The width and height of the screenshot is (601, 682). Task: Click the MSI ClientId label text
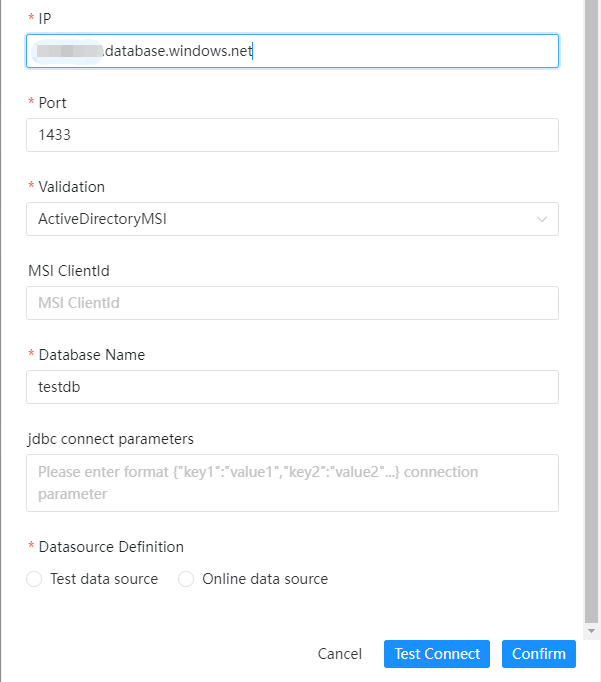coord(71,270)
